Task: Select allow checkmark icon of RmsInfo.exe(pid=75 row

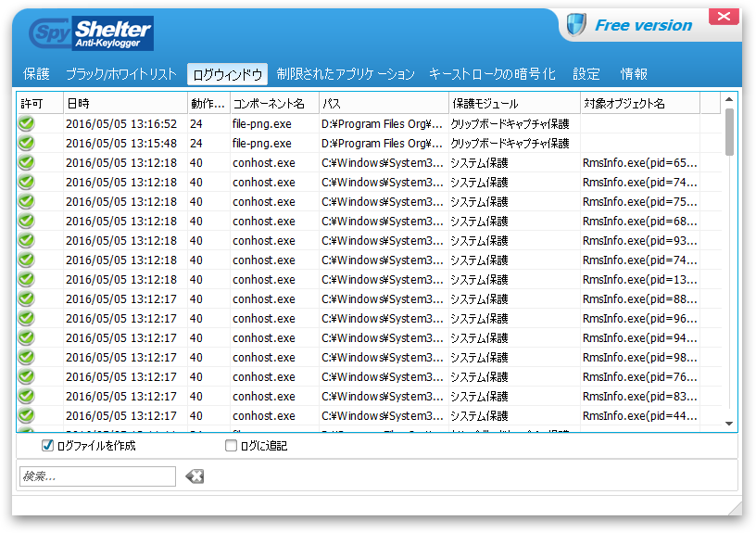Action: 27,201
